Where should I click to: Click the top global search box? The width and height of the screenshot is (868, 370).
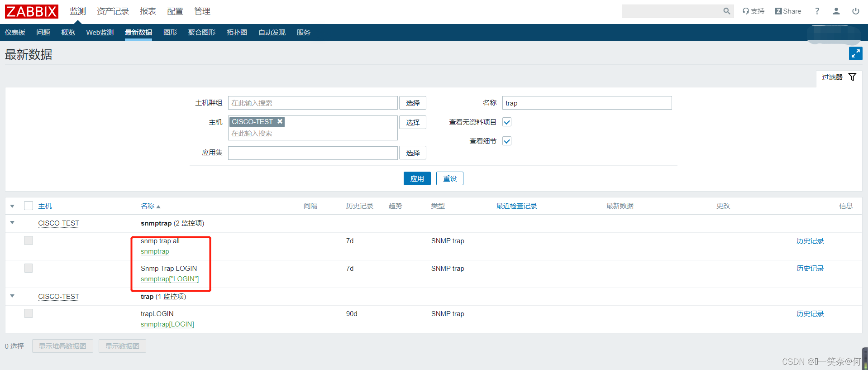(672, 11)
